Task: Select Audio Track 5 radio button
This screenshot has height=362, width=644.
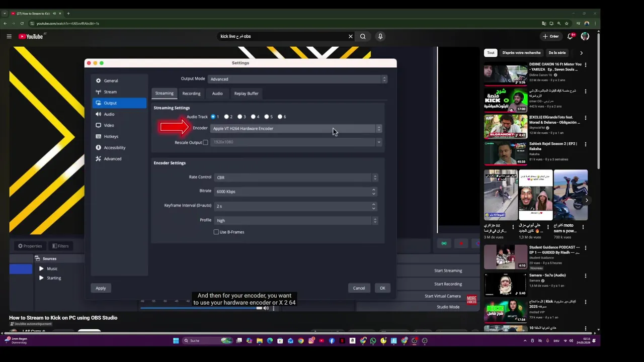Action: (267, 117)
